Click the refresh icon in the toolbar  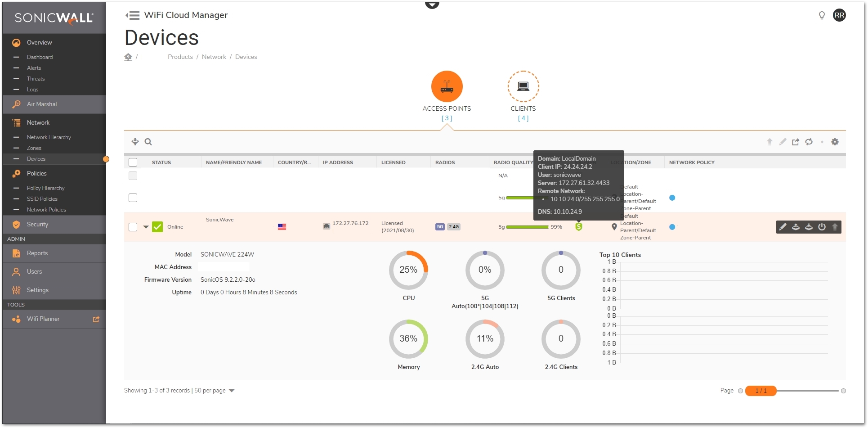coord(809,142)
